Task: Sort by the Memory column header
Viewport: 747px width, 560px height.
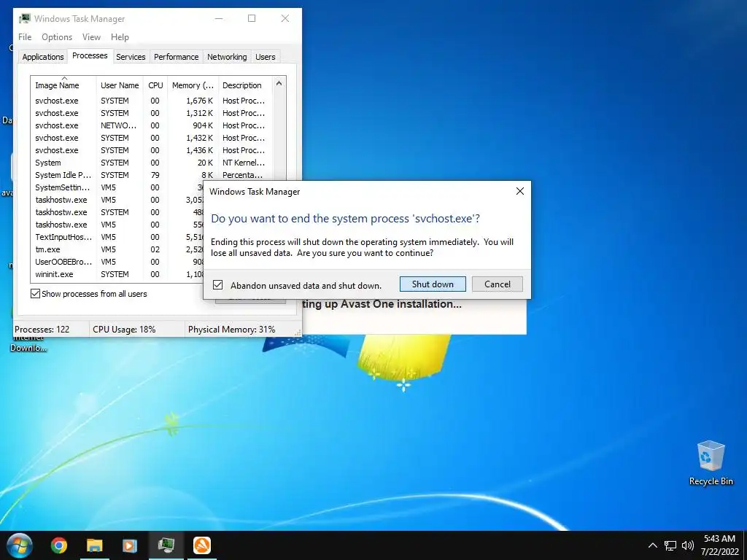Action: pos(193,85)
